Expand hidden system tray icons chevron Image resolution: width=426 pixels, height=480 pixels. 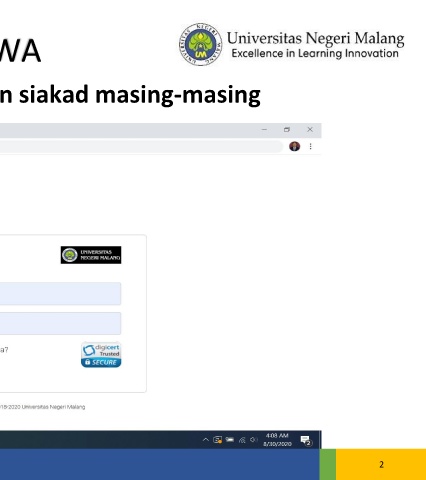click(206, 440)
